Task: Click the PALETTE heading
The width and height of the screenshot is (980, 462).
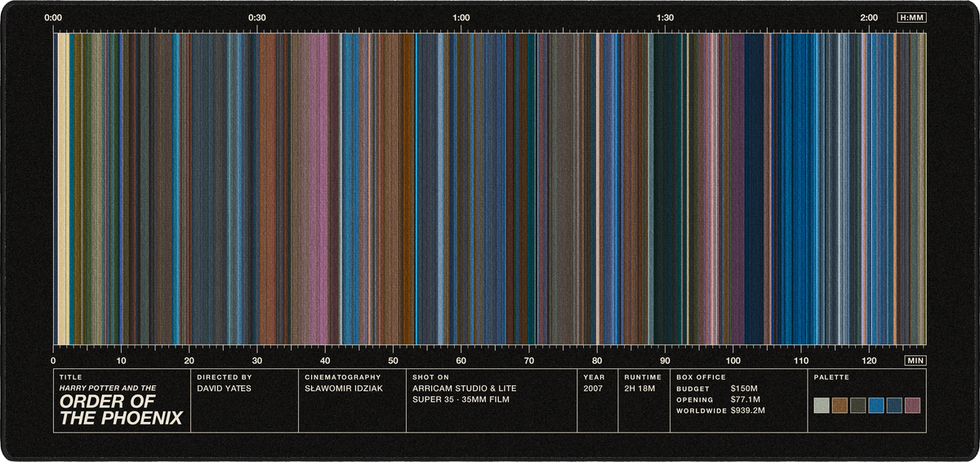Action: (x=832, y=377)
